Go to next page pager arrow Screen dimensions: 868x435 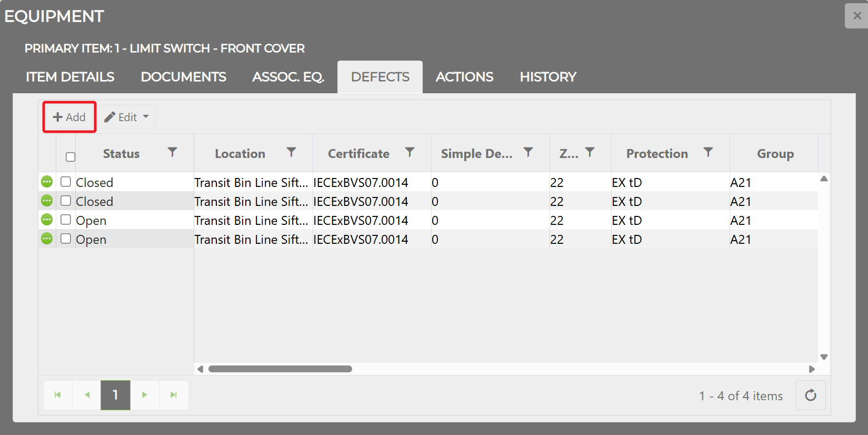coord(145,395)
